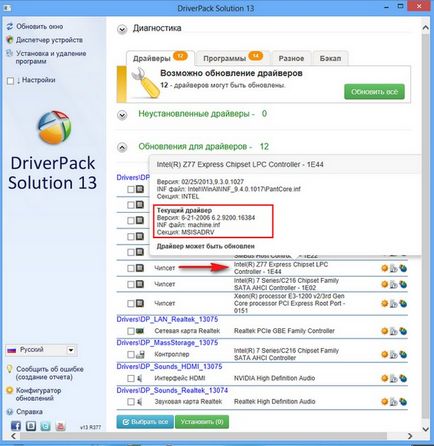Viewport: 434px width, 446px height.
Task: Open the Бэкап tab
Action: (x=330, y=58)
